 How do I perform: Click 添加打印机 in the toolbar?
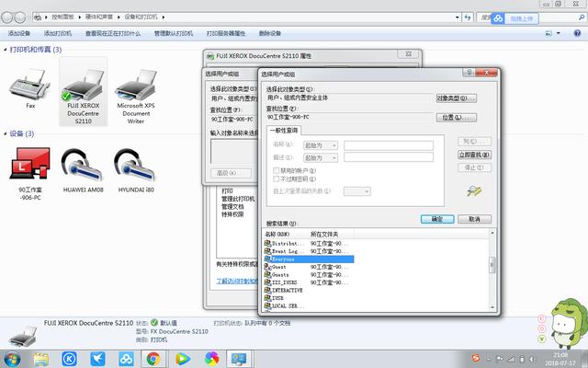58,33
